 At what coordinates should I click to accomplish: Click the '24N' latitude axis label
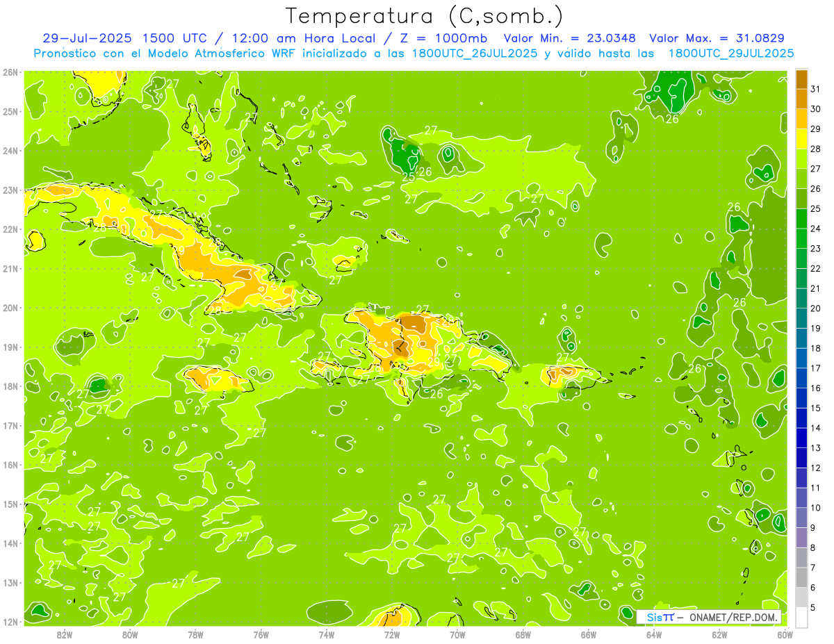click(x=10, y=151)
